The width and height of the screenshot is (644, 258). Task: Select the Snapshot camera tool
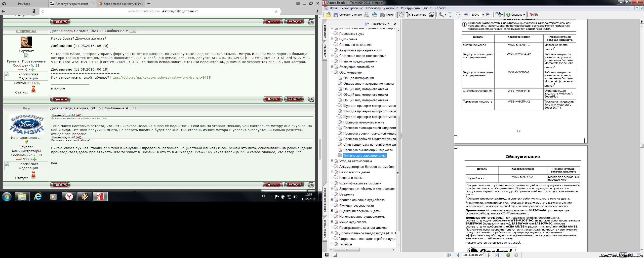tap(431, 15)
